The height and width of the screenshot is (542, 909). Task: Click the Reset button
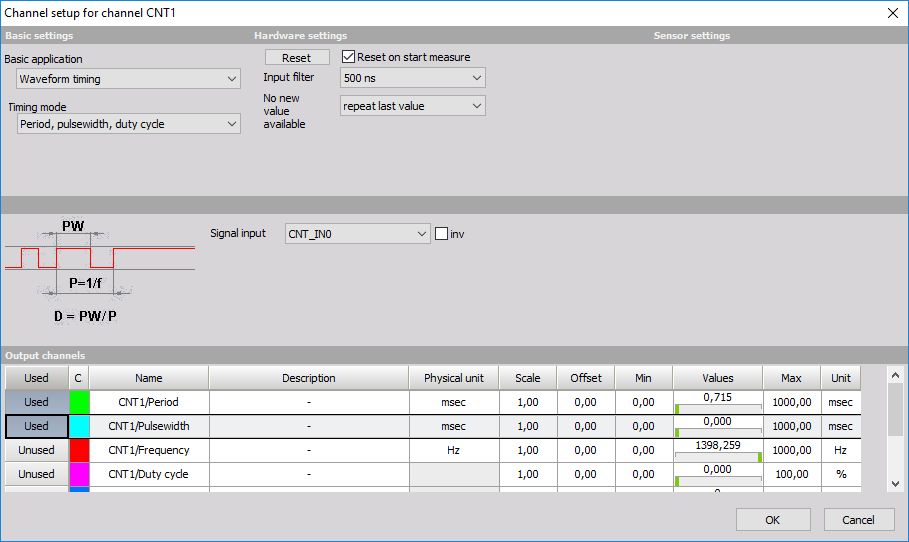tap(297, 57)
